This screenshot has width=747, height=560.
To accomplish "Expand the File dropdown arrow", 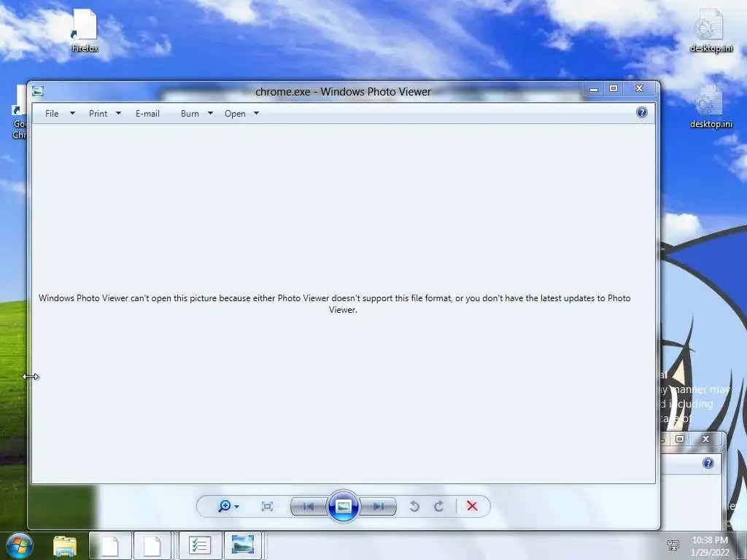I will [72, 113].
